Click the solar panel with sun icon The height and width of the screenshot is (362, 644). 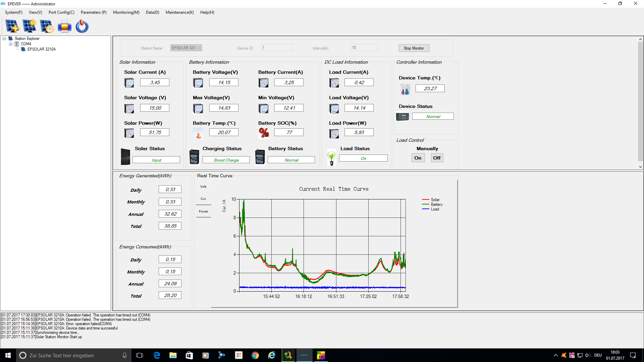pos(30,26)
